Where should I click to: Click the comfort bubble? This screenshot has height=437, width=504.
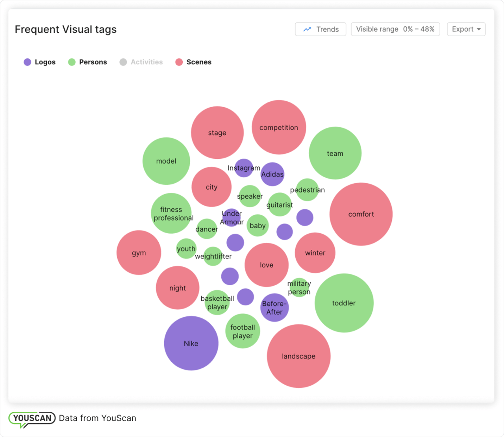[x=361, y=214]
